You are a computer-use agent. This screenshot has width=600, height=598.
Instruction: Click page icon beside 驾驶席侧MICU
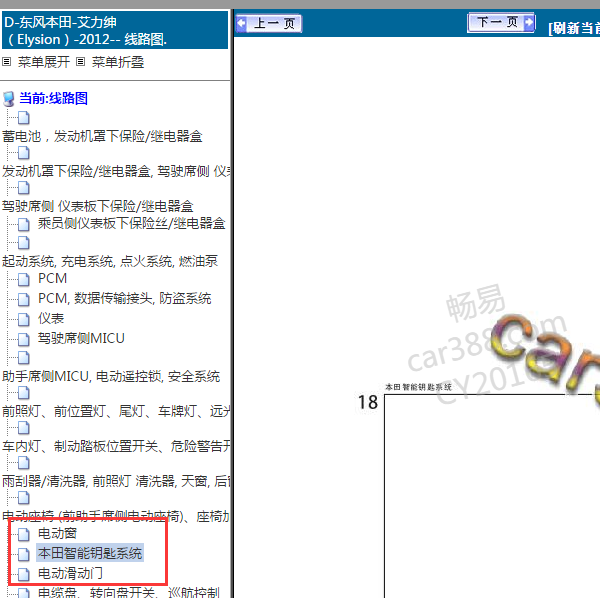[x=23, y=339]
